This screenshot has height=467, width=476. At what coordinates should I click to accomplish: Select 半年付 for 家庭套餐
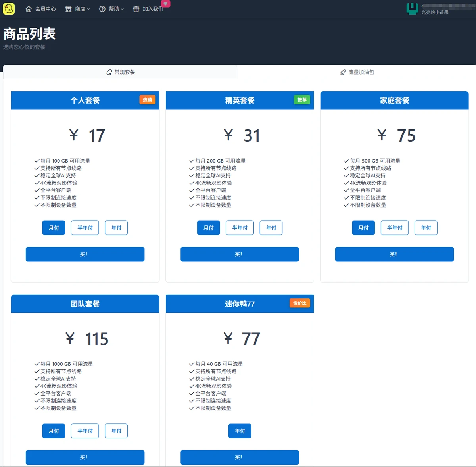(x=395, y=228)
